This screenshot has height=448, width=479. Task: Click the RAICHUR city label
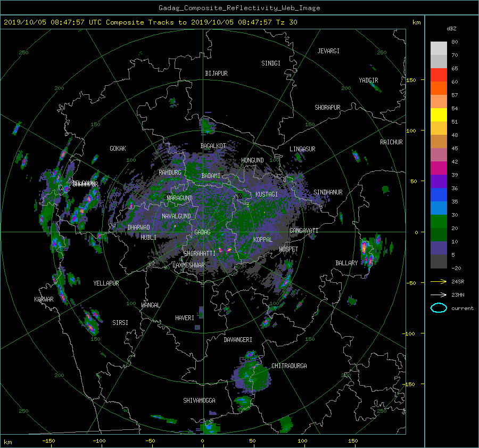click(x=391, y=142)
